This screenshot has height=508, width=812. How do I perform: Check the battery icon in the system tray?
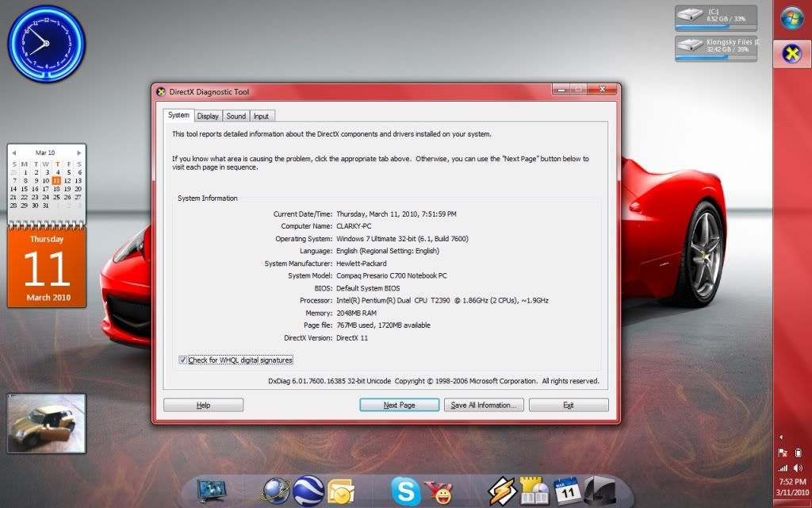798,452
